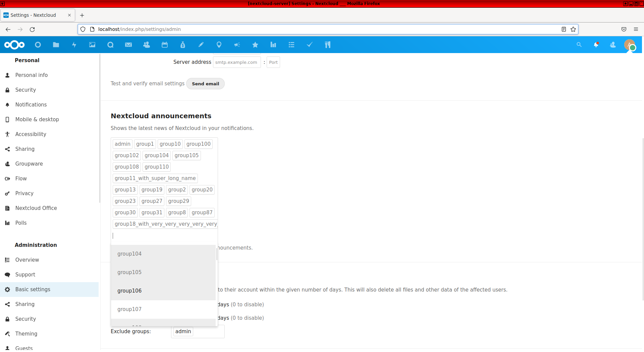
Task: Open the Dashboard (circle icon)
Action: [x=38, y=45]
